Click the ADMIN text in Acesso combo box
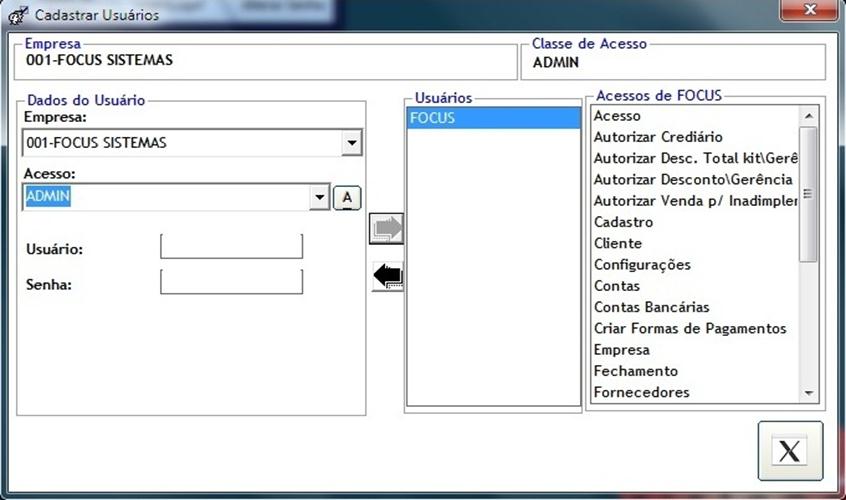This screenshot has height=500, width=846. tap(48, 196)
